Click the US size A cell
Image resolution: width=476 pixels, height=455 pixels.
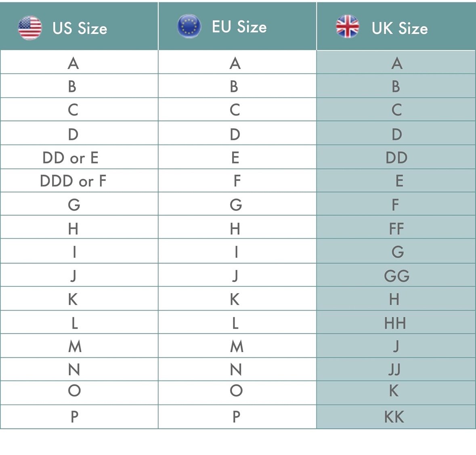coord(79,62)
